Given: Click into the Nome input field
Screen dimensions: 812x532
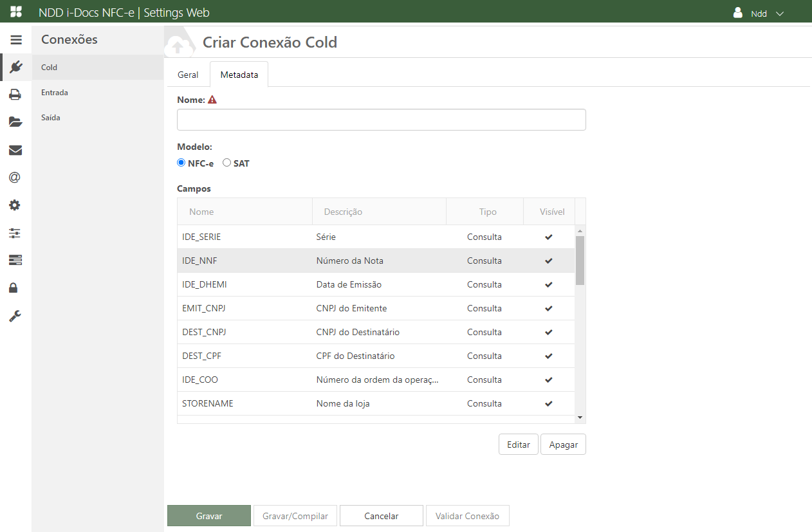Looking at the screenshot, I should click(381, 120).
